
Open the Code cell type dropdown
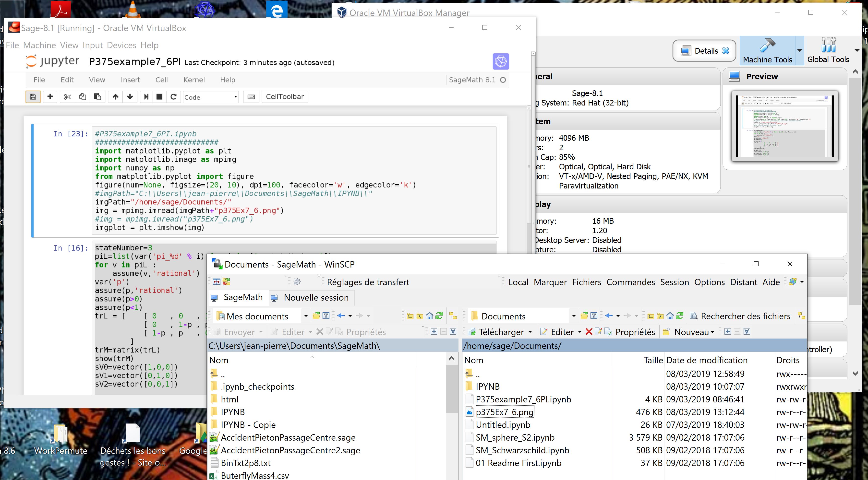[211, 97]
